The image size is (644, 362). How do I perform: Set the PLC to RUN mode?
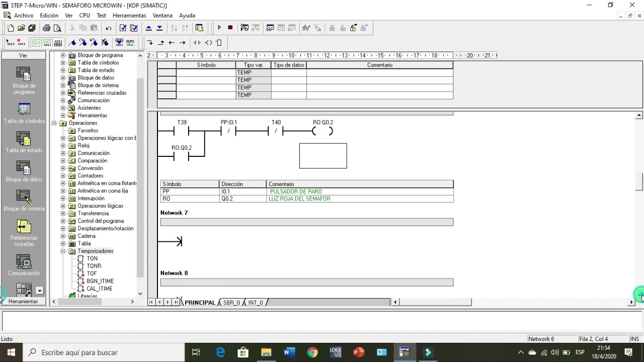click(219, 28)
